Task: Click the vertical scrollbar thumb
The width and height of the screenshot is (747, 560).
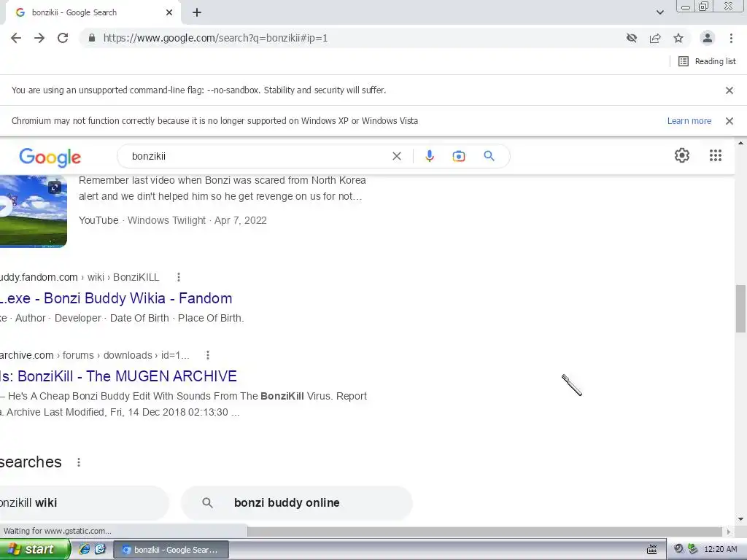Action: click(x=741, y=308)
